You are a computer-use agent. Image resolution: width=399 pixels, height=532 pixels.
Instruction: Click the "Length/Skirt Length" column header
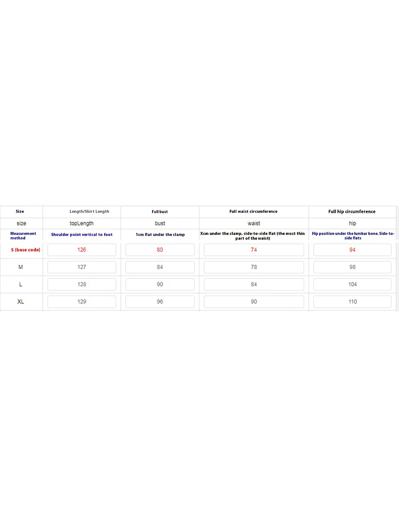coord(89,212)
